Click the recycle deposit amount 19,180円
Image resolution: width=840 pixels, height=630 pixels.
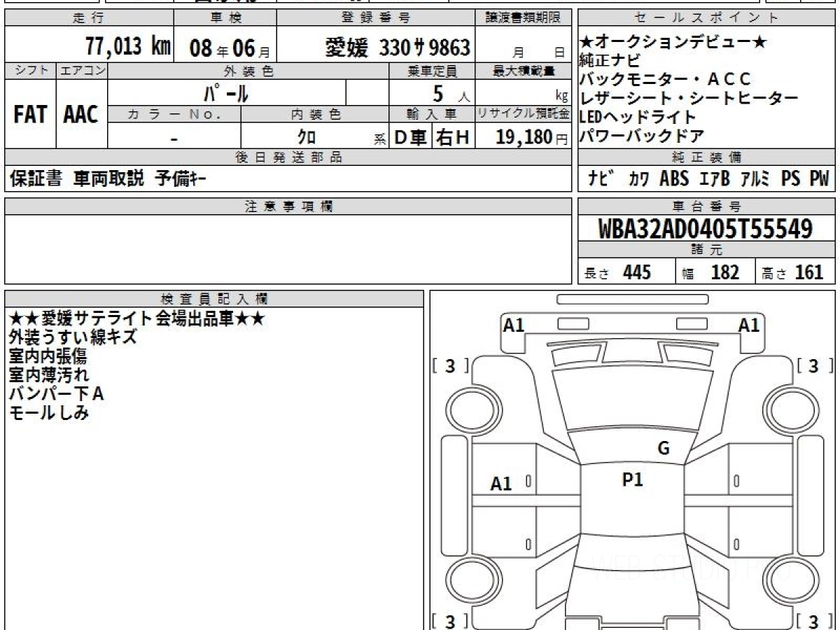click(x=524, y=137)
